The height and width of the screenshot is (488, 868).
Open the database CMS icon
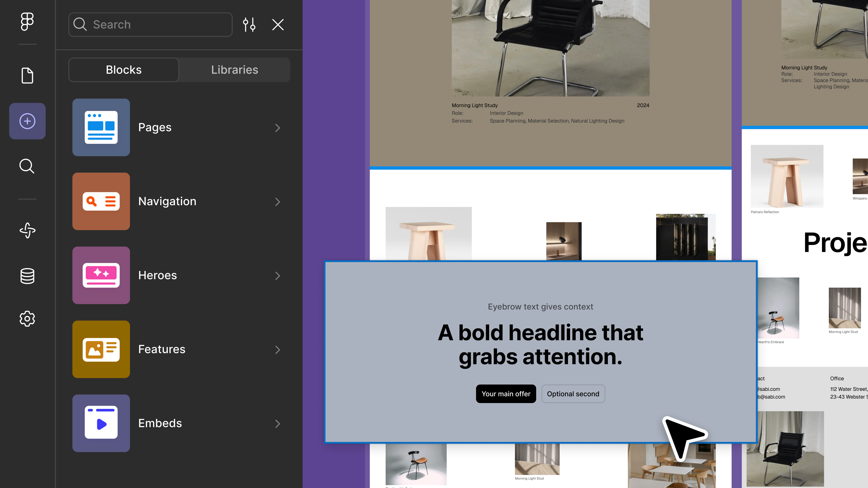(x=27, y=276)
